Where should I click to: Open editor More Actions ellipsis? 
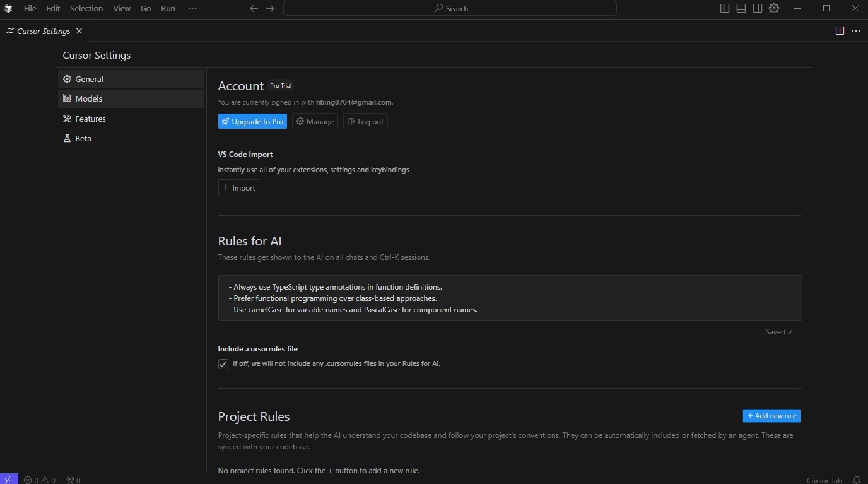point(856,30)
